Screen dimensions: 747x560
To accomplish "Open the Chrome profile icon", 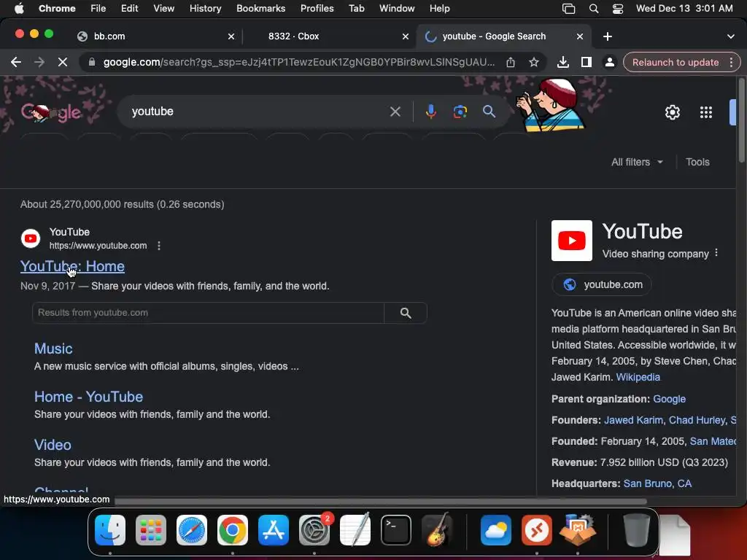I will click(x=609, y=63).
